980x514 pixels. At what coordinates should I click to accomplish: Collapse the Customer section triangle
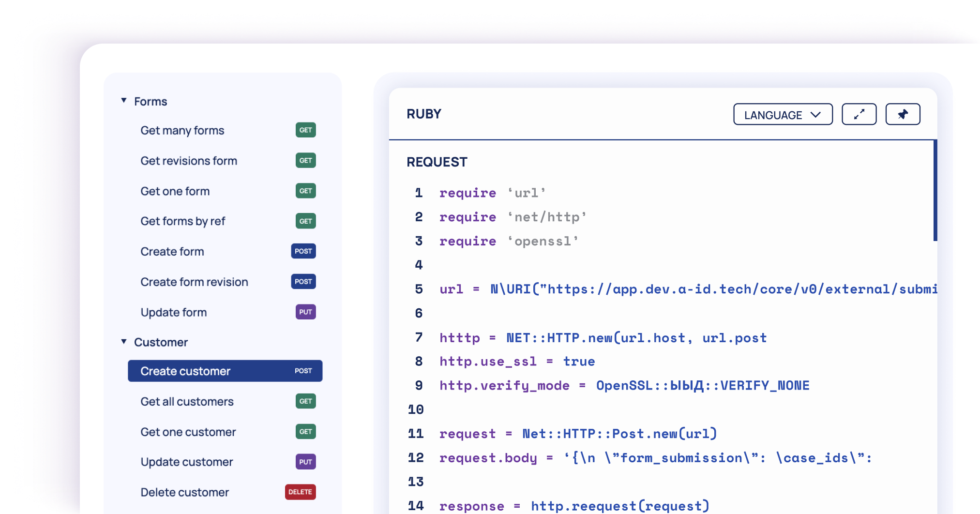point(124,342)
